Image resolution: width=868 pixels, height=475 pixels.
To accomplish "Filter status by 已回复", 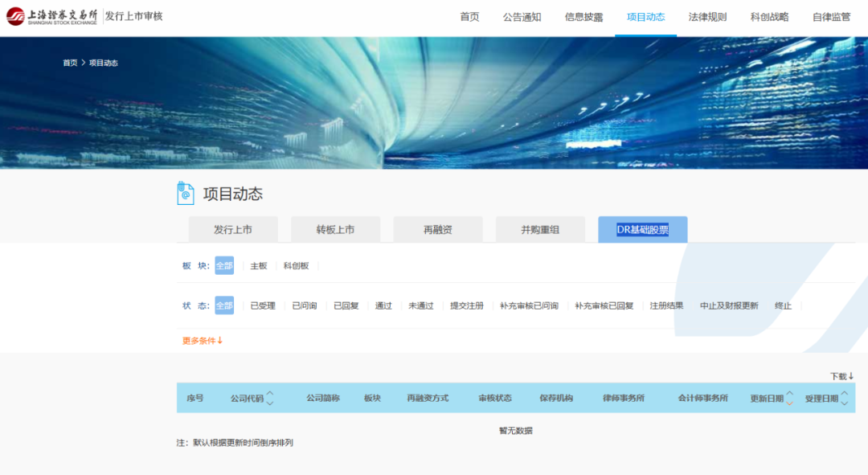I will point(346,305).
